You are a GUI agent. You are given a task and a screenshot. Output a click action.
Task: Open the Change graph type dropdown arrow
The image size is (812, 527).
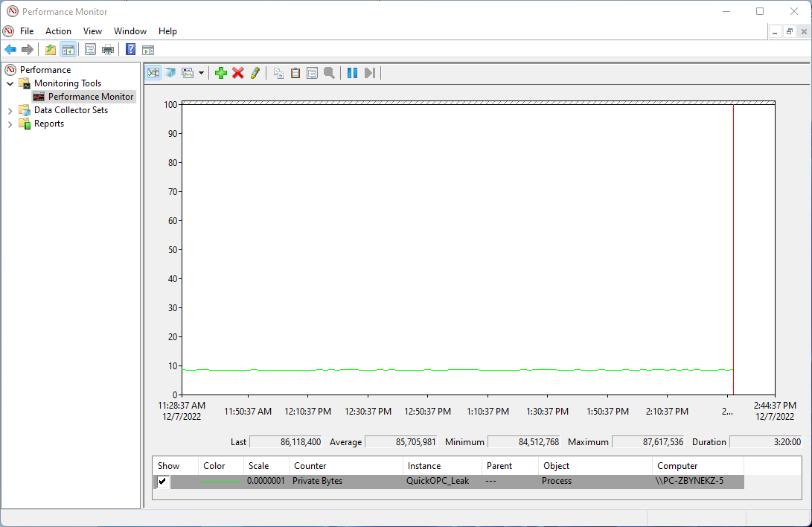pos(201,73)
